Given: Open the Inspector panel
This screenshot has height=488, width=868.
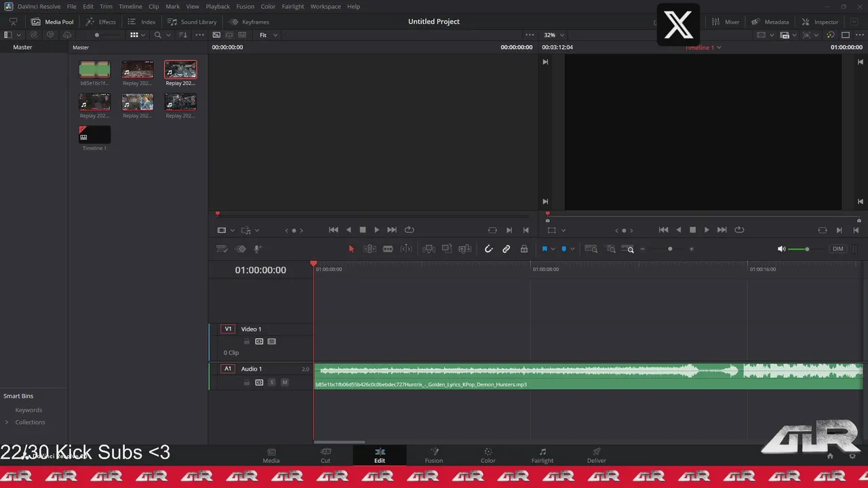Looking at the screenshot, I should click(820, 22).
